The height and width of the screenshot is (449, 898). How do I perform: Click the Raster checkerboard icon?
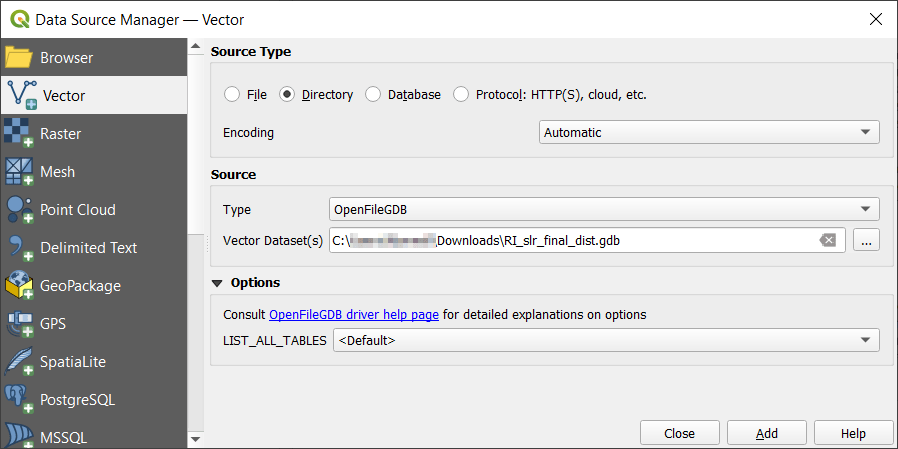pyautogui.click(x=19, y=133)
